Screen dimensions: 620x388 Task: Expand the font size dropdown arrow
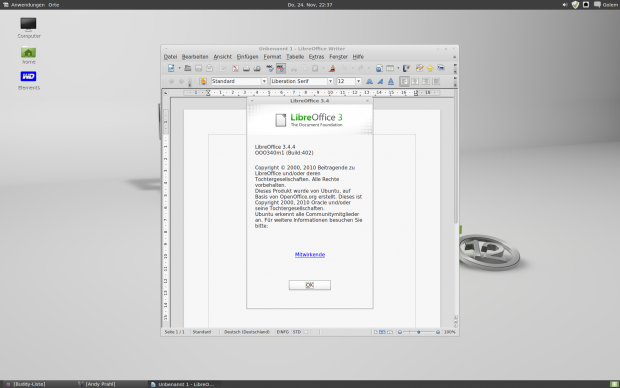[358, 81]
